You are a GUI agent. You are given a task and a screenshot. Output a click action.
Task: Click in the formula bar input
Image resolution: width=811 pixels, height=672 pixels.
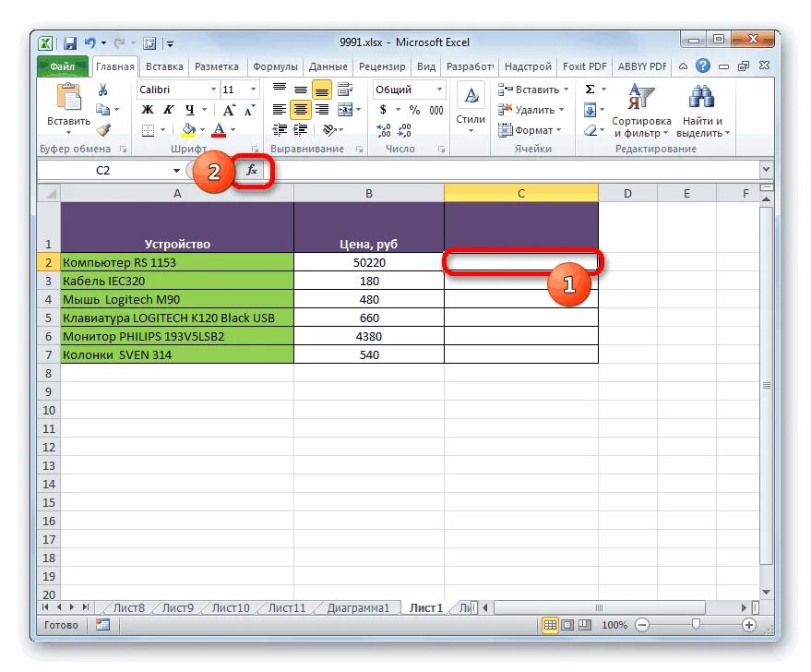(x=512, y=170)
